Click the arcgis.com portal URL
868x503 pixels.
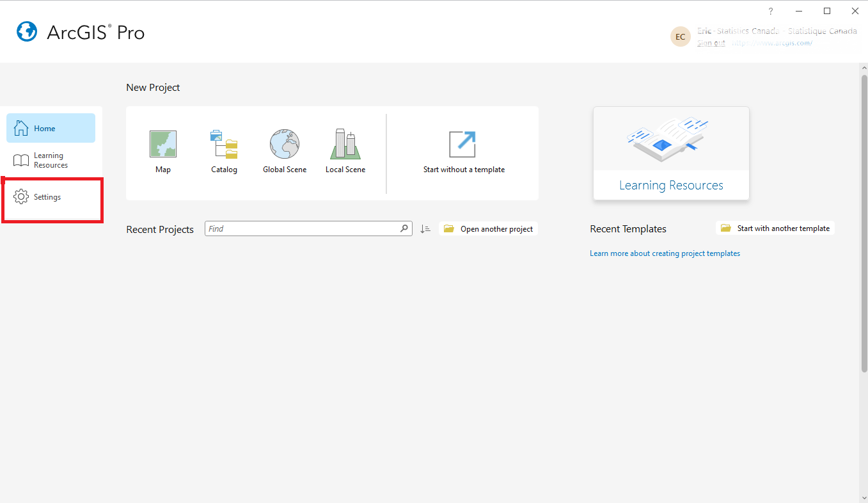tap(772, 43)
